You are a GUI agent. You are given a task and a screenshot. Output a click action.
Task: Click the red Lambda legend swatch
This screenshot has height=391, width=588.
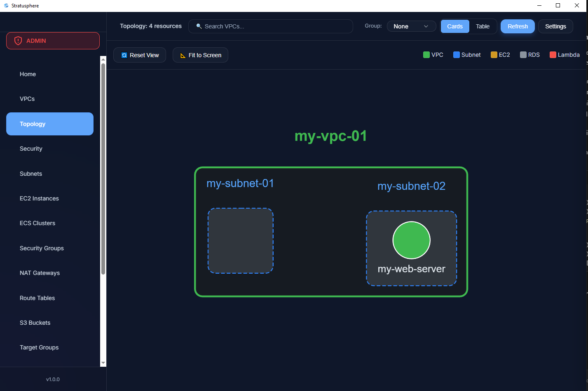553,55
